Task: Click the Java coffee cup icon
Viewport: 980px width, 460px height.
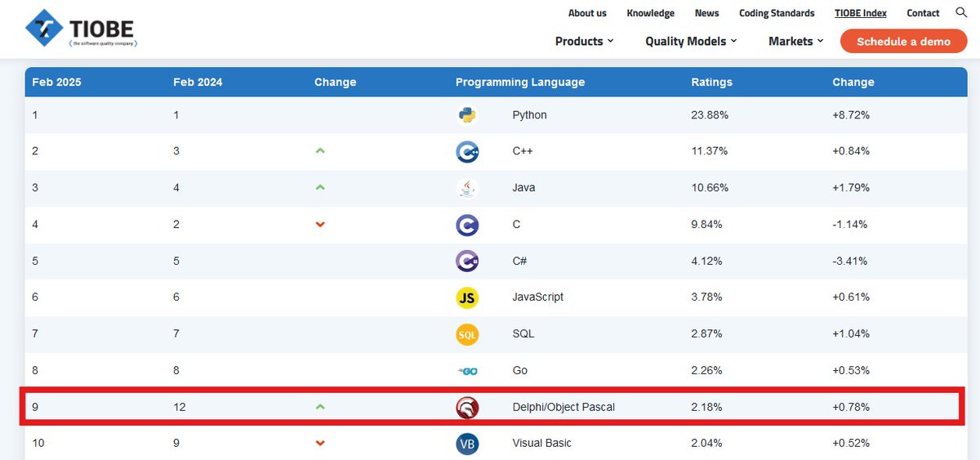Action: click(467, 188)
